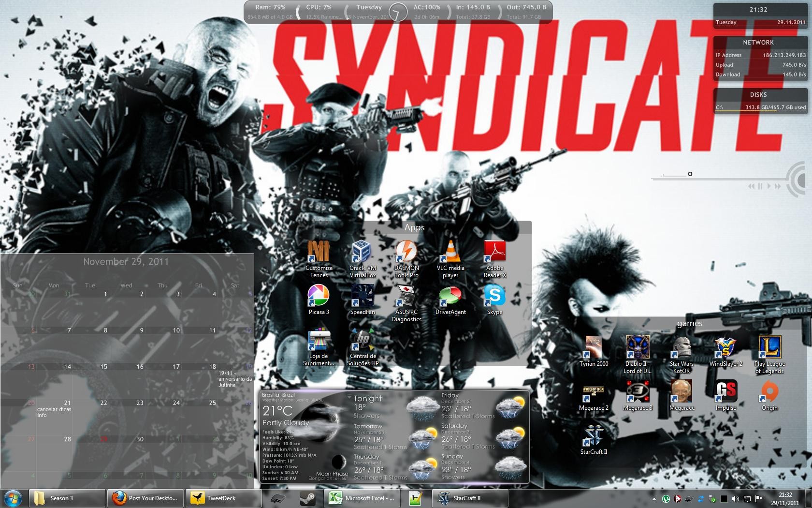The image size is (812, 508).
Task: Launch Skype from Apps fence
Action: [494, 300]
